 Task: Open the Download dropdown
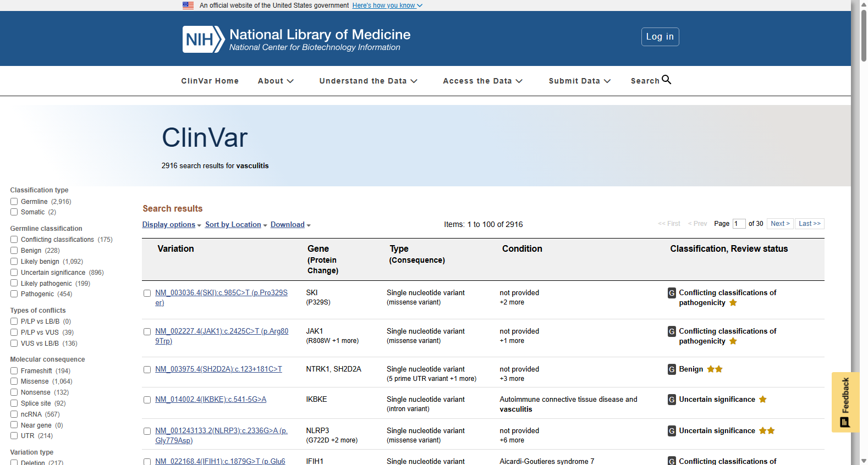pos(290,225)
